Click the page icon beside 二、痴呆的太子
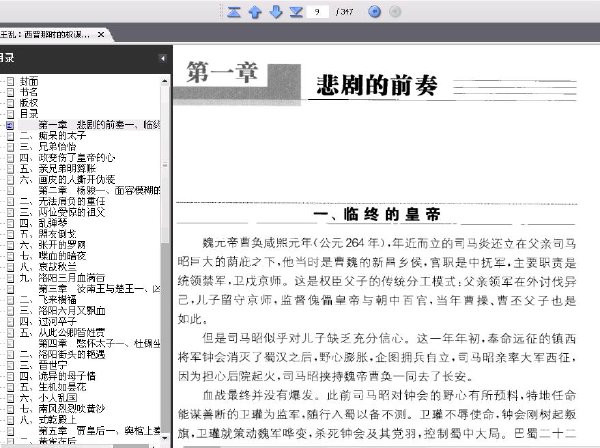This screenshot has width=600, height=448. tap(10, 136)
